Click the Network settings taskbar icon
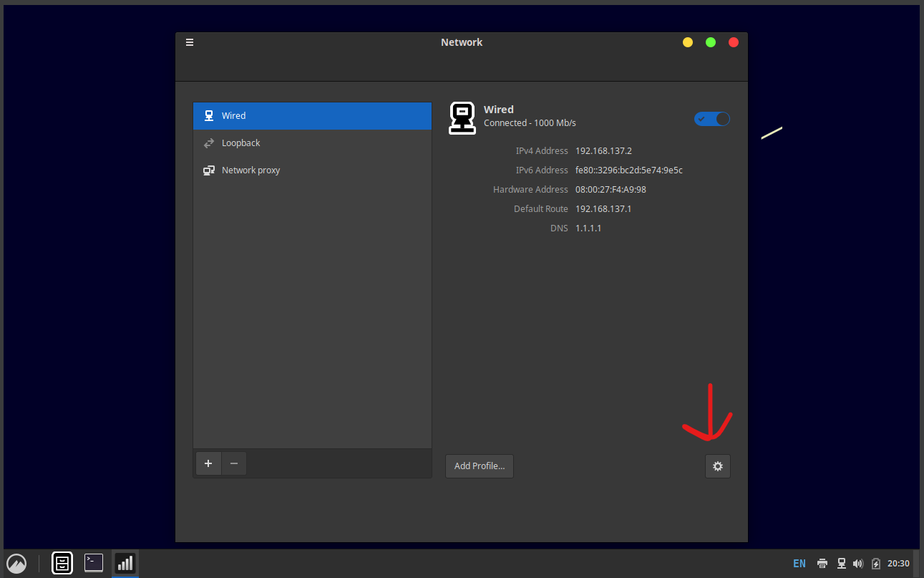This screenshot has width=924, height=578. click(125, 563)
